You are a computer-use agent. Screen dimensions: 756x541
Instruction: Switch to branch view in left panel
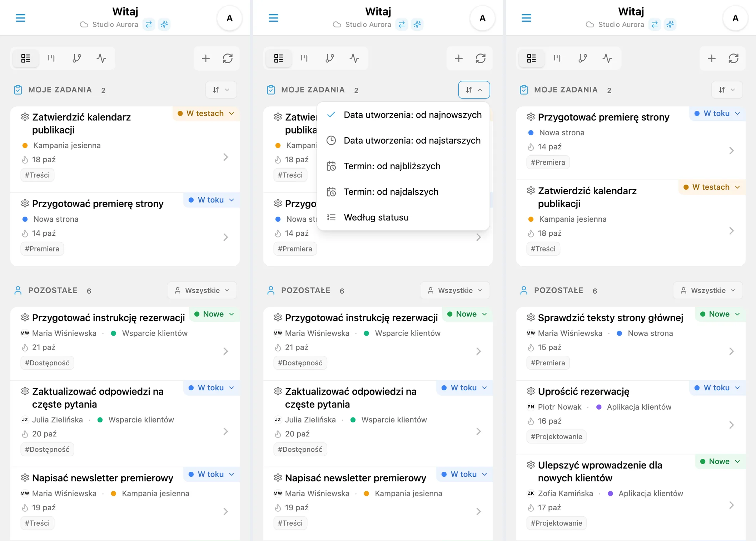click(77, 58)
